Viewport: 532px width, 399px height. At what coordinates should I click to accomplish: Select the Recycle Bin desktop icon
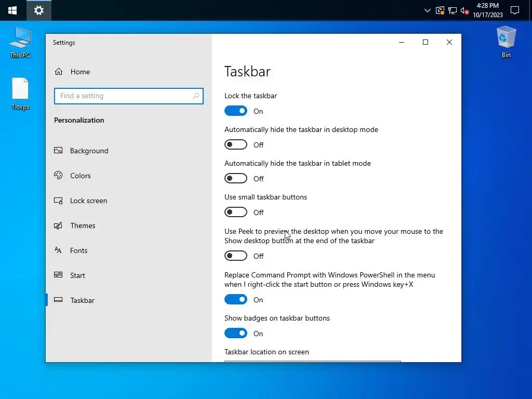pos(506,42)
